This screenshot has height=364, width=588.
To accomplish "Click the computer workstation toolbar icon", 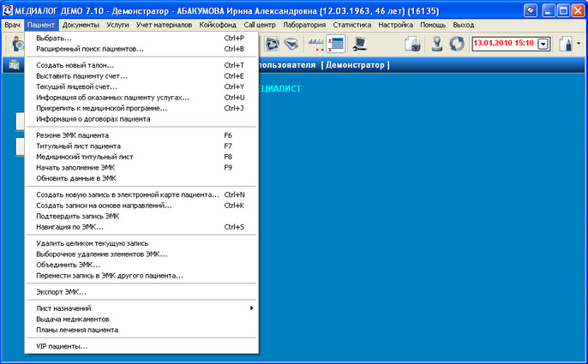I will (x=360, y=43).
